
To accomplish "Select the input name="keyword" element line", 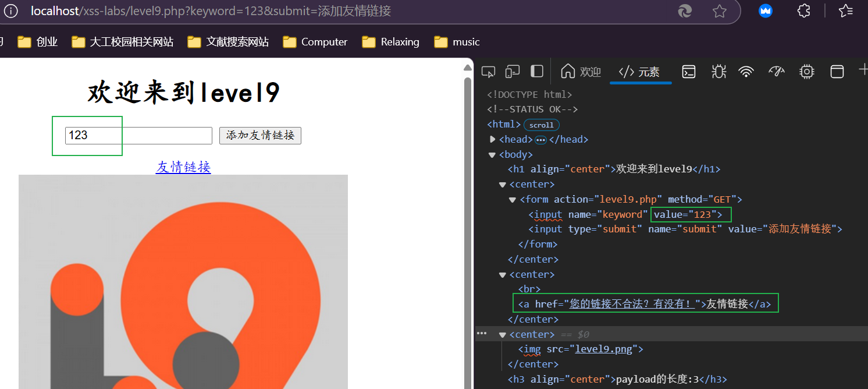I will coord(625,214).
